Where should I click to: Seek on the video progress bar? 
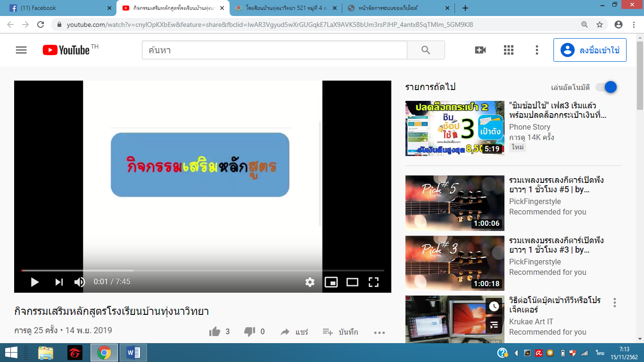coord(203,271)
